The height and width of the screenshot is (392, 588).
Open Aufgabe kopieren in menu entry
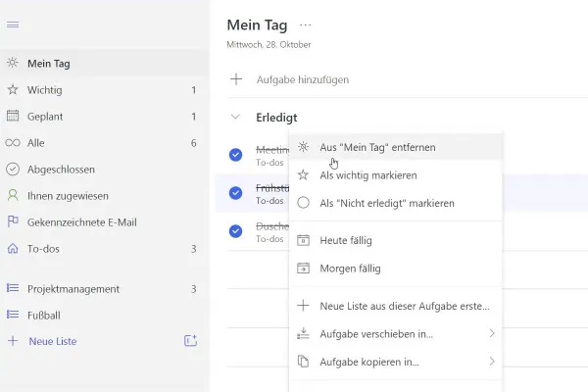click(396, 362)
